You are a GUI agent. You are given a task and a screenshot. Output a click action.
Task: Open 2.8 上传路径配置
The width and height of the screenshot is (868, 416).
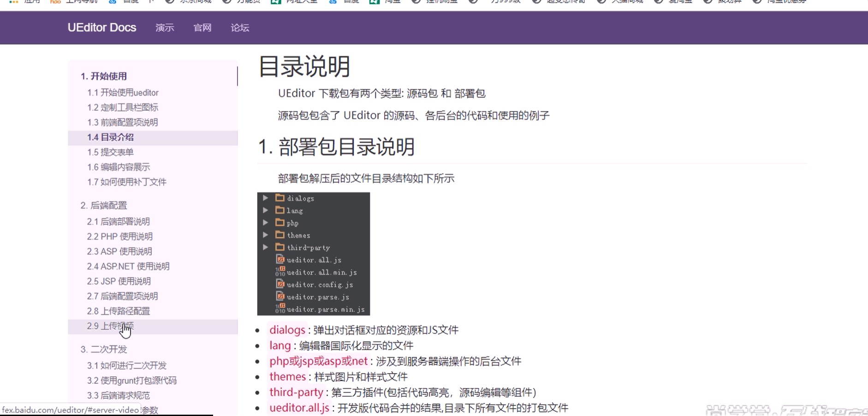(119, 311)
